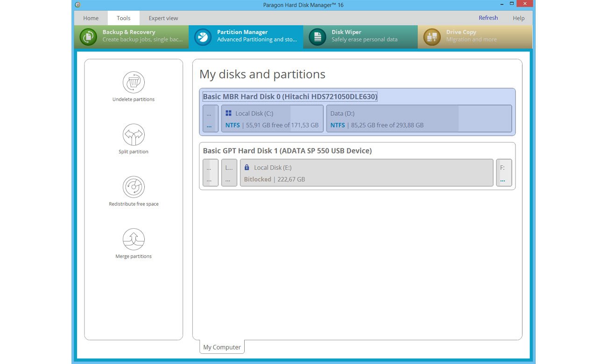Close the Paragon Hard Disk Manager window

(x=525, y=4)
